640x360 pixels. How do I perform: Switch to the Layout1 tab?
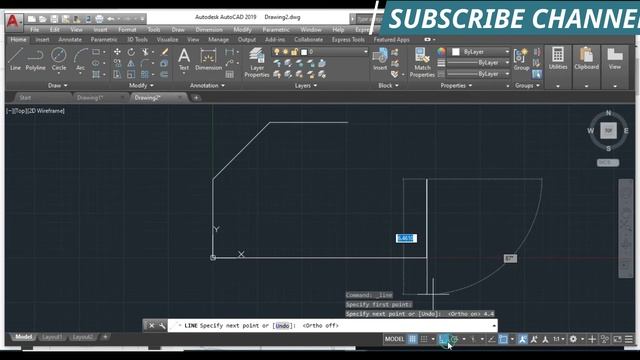[x=51, y=337]
